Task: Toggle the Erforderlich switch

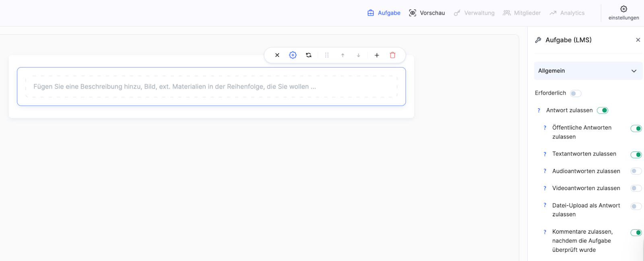Action: pos(576,93)
